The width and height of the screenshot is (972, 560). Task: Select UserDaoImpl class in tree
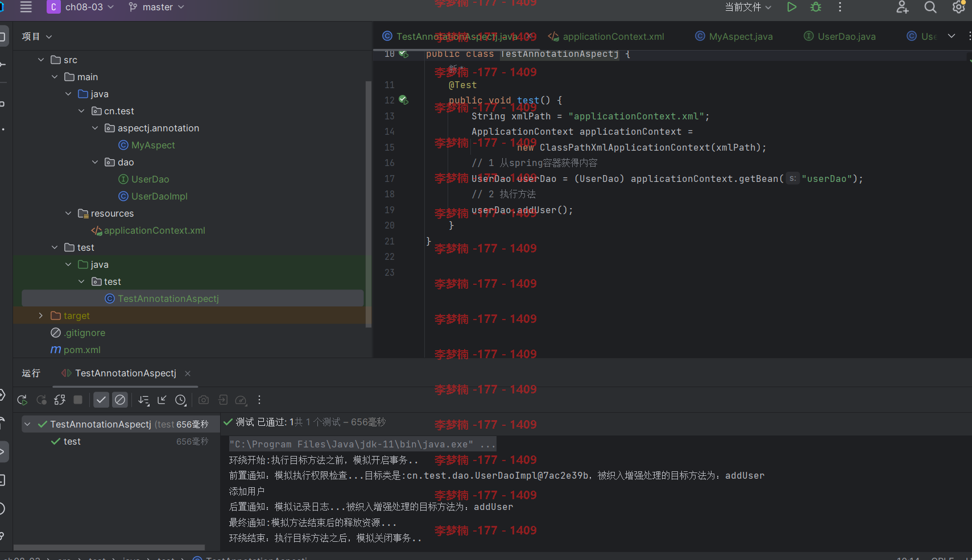click(153, 196)
